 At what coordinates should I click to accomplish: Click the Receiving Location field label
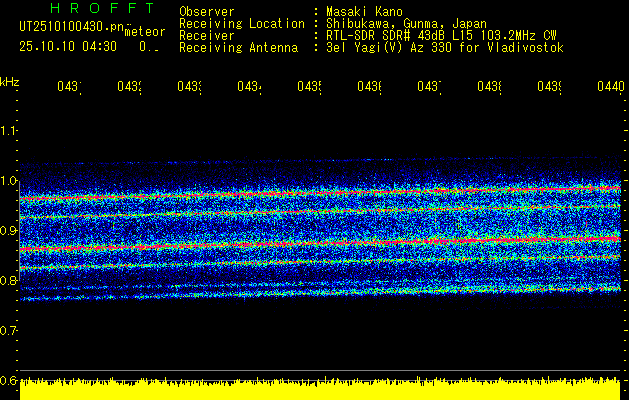(x=242, y=24)
